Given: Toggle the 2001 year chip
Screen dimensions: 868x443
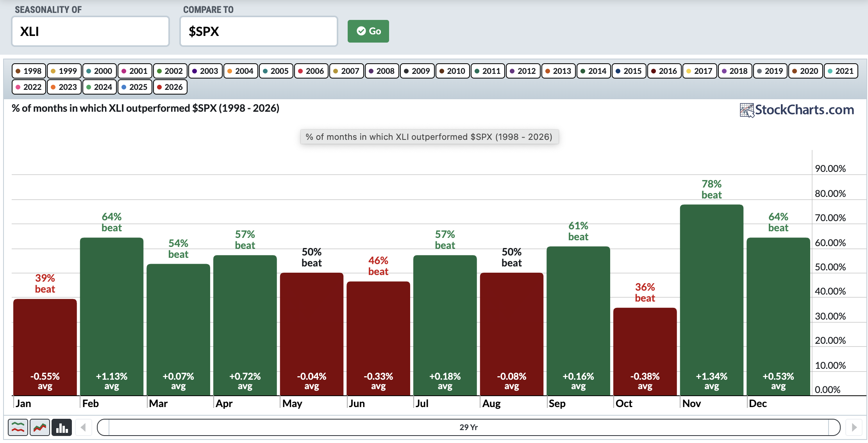Looking at the screenshot, I should coord(135,71).
